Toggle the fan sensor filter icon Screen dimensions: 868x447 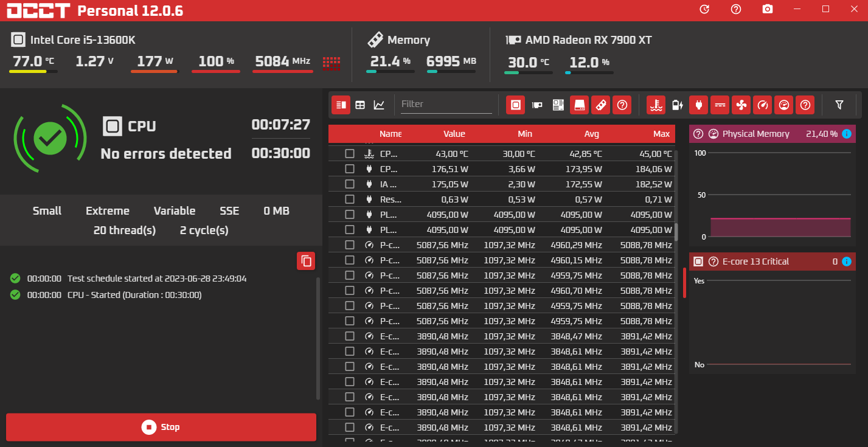741,105
